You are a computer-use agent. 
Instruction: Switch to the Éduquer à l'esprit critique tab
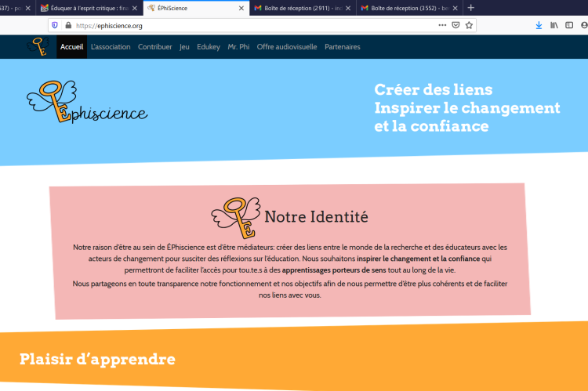pyautogui.click(x=89, y=8)
